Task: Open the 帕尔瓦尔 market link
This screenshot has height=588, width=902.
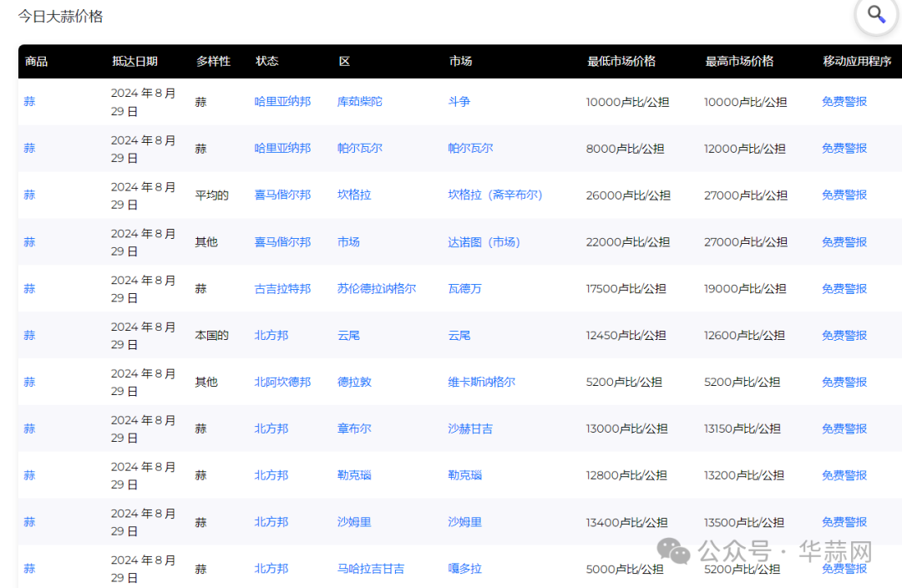Action: tap(470, 149)
